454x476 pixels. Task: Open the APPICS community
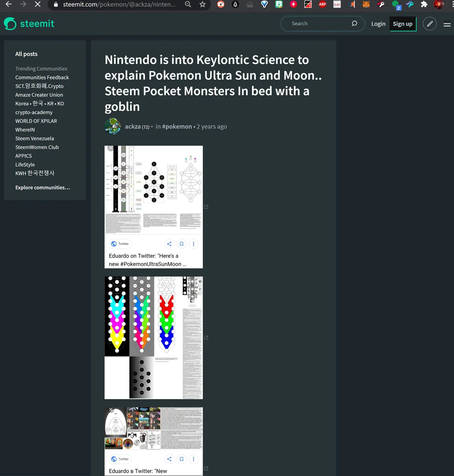pyautogui.click(x=23, y=156)
